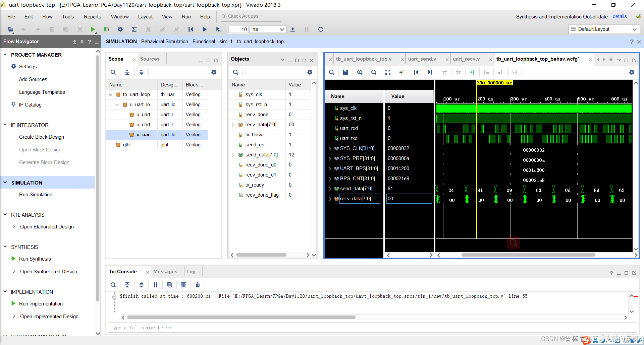
Task: Click Add Sources in Flow Navigator
Action: [x=33, y=79]
